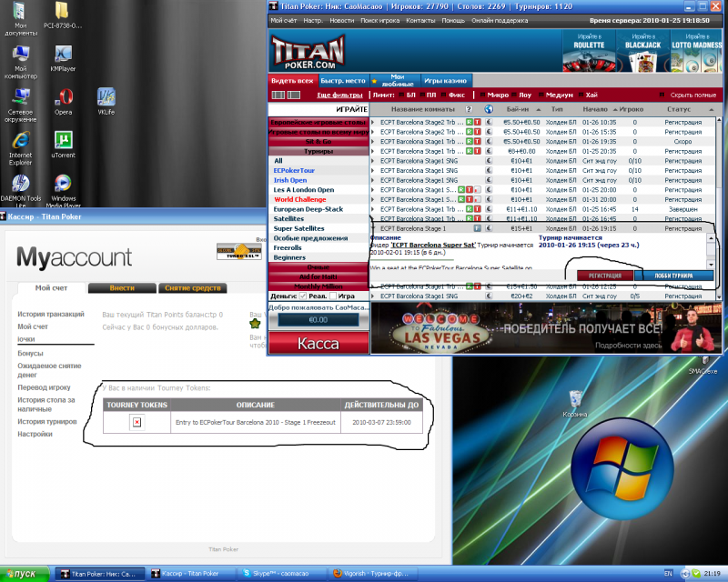This screenshot has width=728, height=582.
Task: Toggle the Медиум stakes filter checkbox
Action: pos(541,95)
